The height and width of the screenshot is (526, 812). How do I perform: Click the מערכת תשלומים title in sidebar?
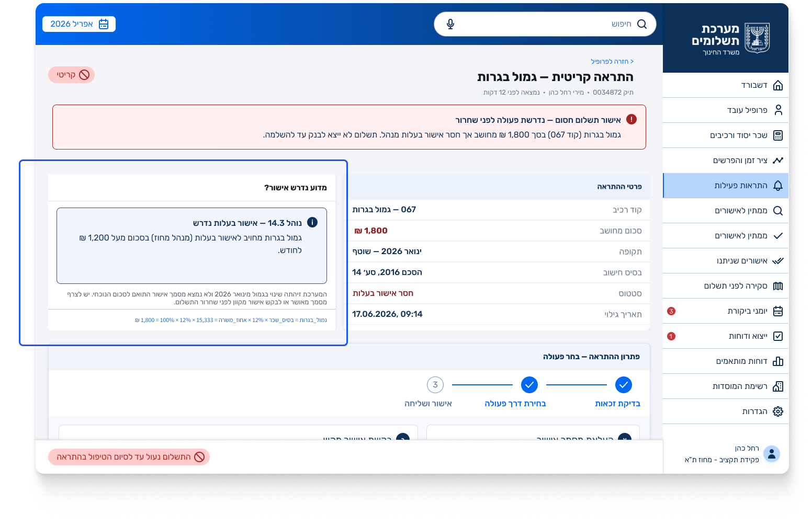coord(715,35)
